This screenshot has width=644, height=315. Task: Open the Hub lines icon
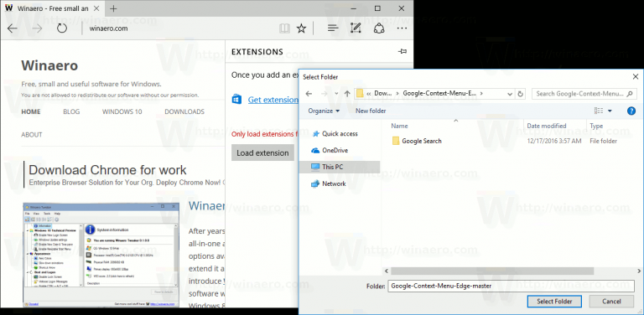333,28
